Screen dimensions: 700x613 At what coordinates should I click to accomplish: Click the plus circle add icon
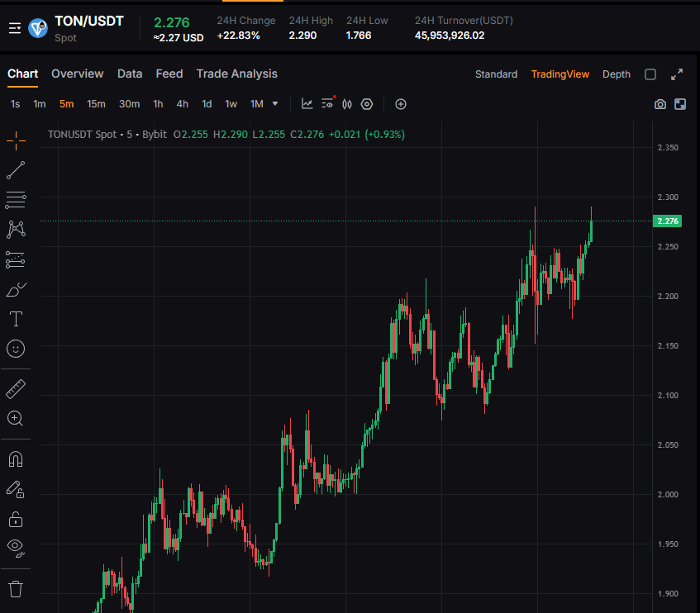click(x=401, y=104)
